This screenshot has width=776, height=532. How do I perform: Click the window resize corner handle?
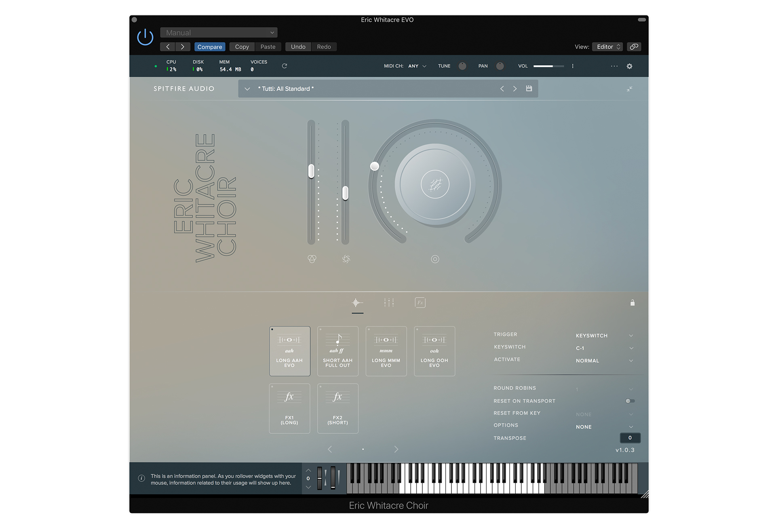[x=645, y=494]
